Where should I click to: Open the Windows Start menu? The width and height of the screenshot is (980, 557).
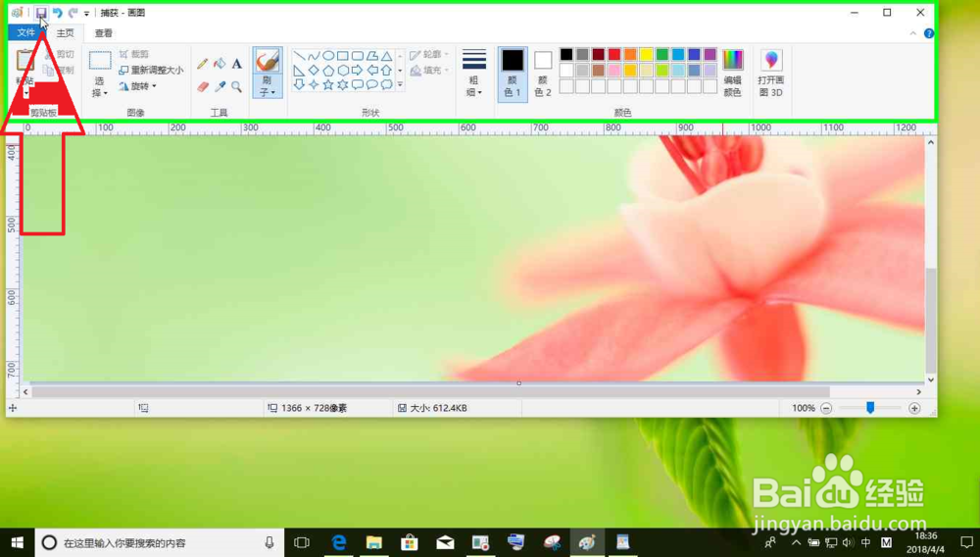click(17, 542)
